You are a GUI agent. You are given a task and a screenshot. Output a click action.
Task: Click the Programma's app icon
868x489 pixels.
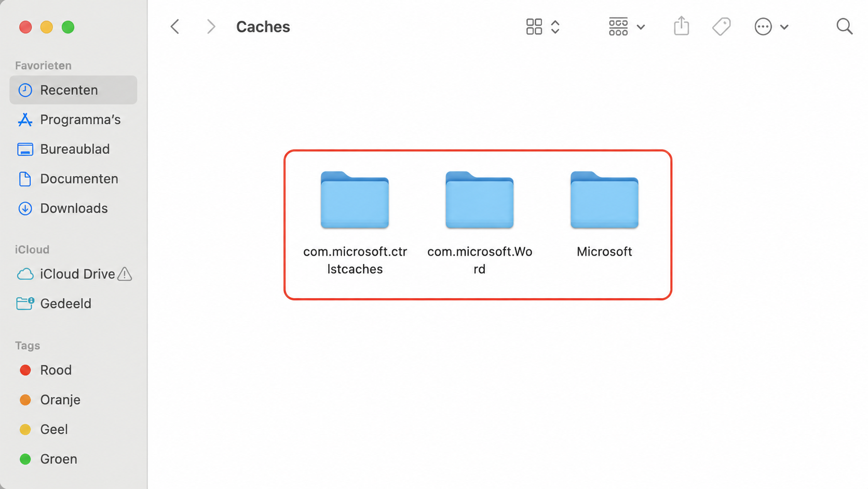click(x=25, y=120)
